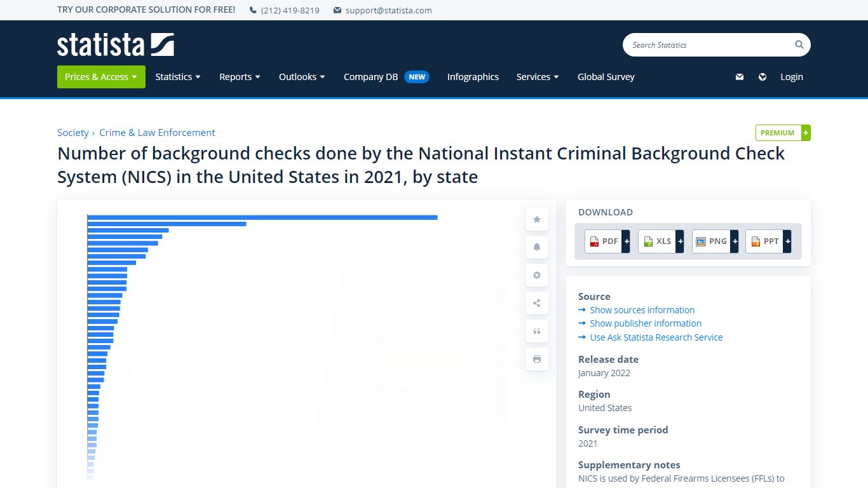Favorite the statistic with star icon

point(537,219)
